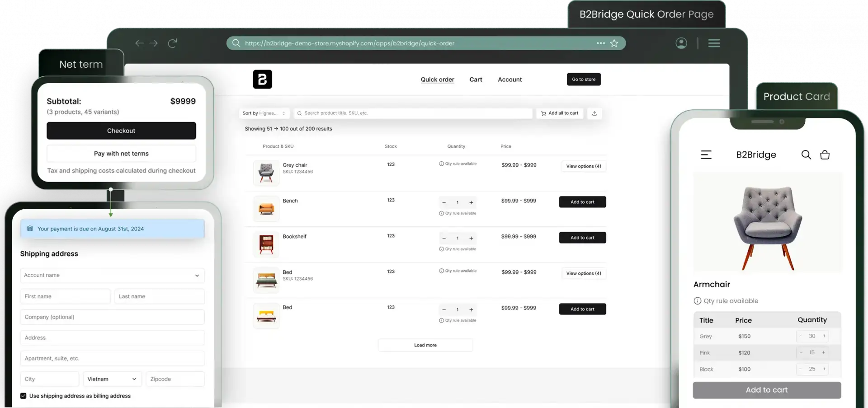Increase the quantity of the Bed without SKU

click(471, 310)
